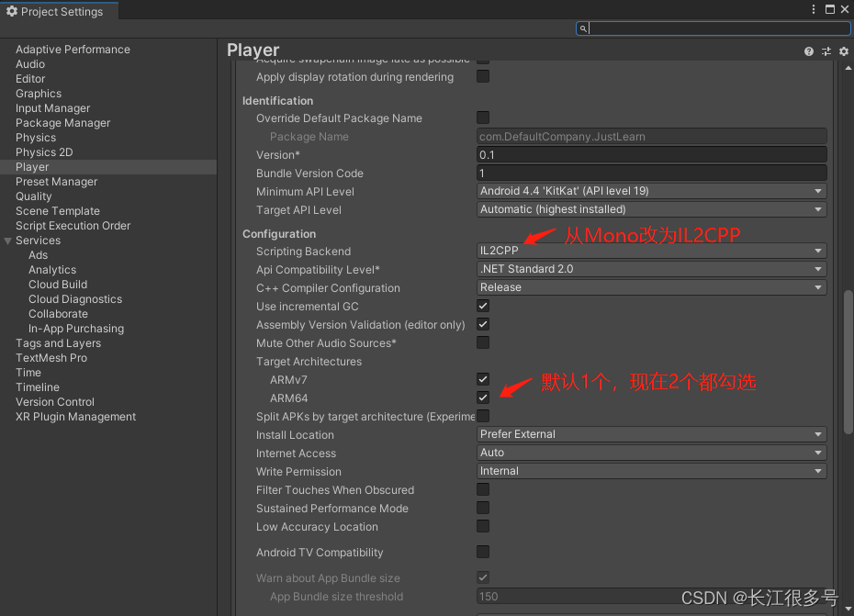The height and width of the screenshot is (616, 854).
Task: Select Adaptive Performance settings
Action: click(73, 50)
